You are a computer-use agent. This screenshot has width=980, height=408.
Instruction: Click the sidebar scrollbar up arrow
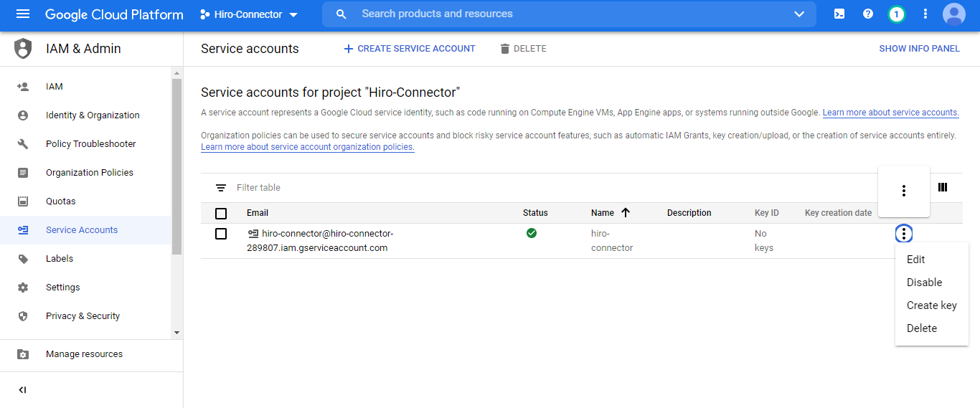click(176, 72)
